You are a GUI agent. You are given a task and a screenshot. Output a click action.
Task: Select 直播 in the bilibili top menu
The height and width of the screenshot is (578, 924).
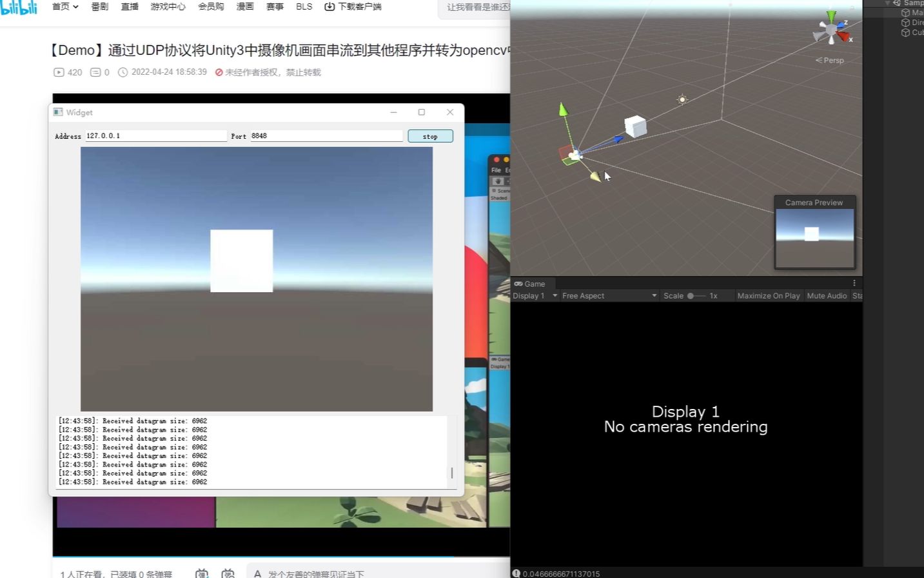point(129,6)
